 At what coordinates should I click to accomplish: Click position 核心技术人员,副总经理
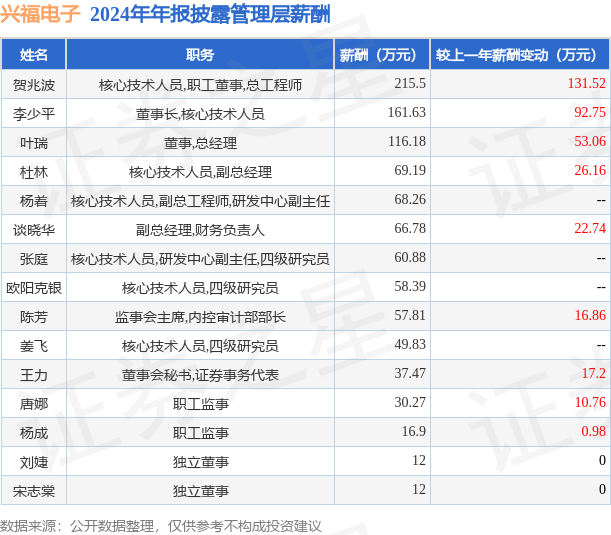(200, 172)
